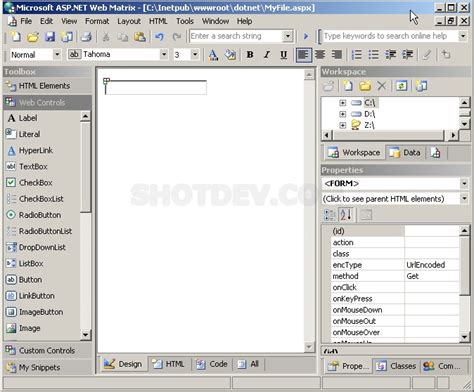
Task: Click the Workspace delete X icon
Action: tap(382, 86)
